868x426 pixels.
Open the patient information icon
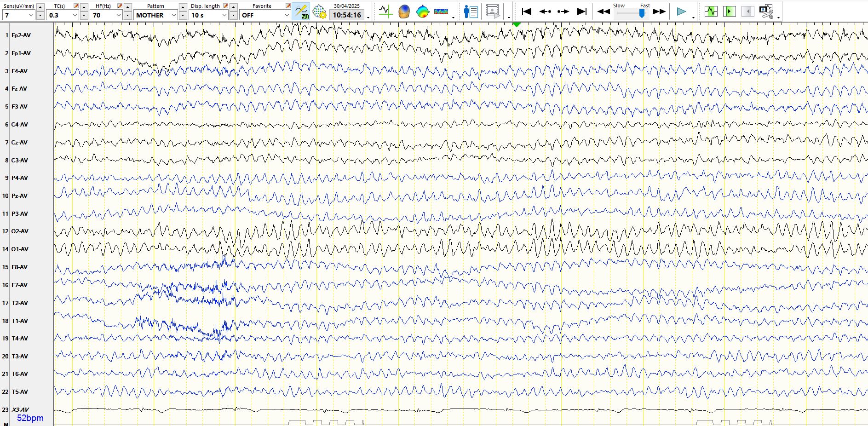[x=471, y=12]
